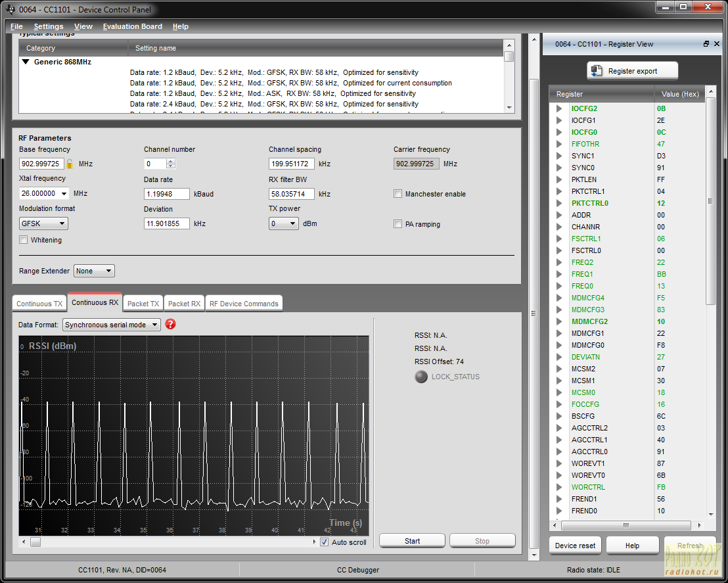Viewport: 728px width, 583px height.
Task: Click the Register export icon button
Action: click(x=632, y=71)
